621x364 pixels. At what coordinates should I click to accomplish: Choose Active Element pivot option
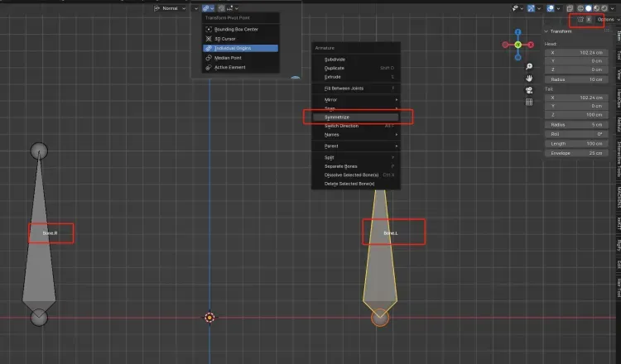(x=240, y=67)
